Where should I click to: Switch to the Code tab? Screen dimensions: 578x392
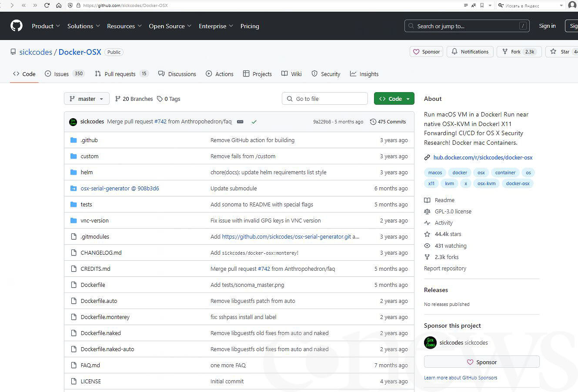24,74
